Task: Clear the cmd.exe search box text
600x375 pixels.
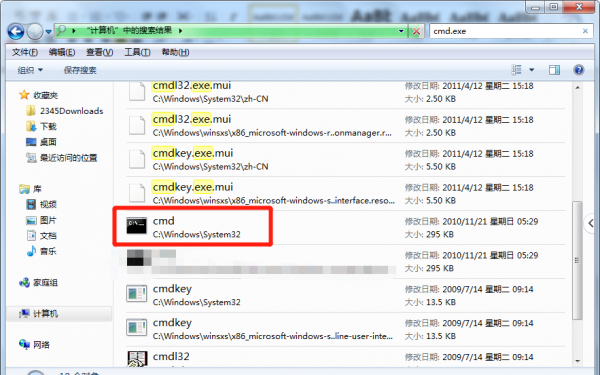Action: (x=585, y=31)
